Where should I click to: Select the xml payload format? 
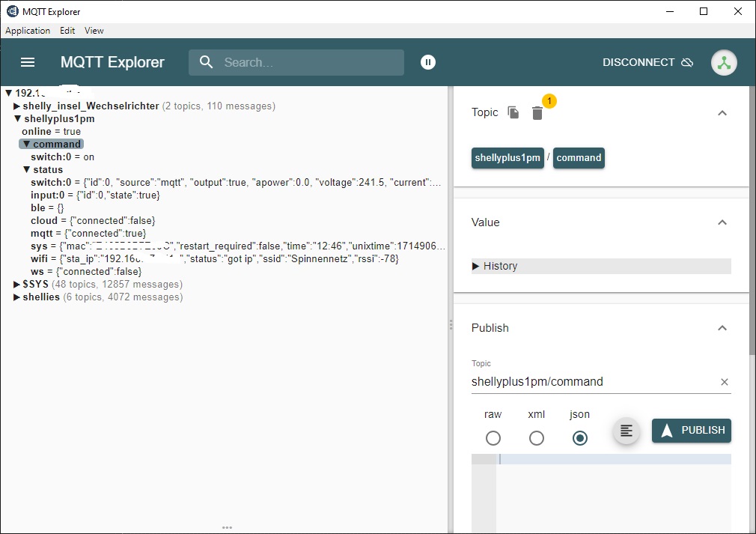536,438
